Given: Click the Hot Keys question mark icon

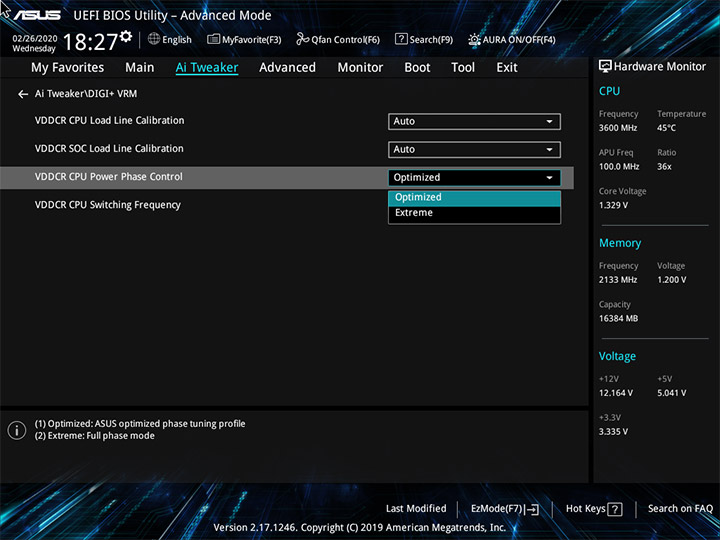Looking at the screenshot, I should click(615, 509).
